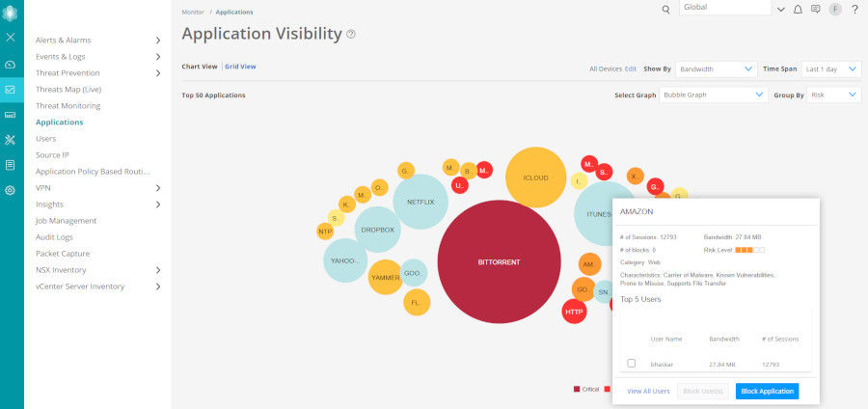Click the large BITTORRENT bubble
The image size is (868, 409).
(499, 261)
